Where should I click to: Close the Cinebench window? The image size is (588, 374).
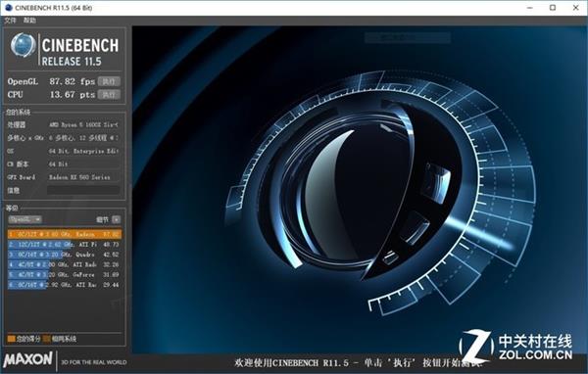coord(576,8)
